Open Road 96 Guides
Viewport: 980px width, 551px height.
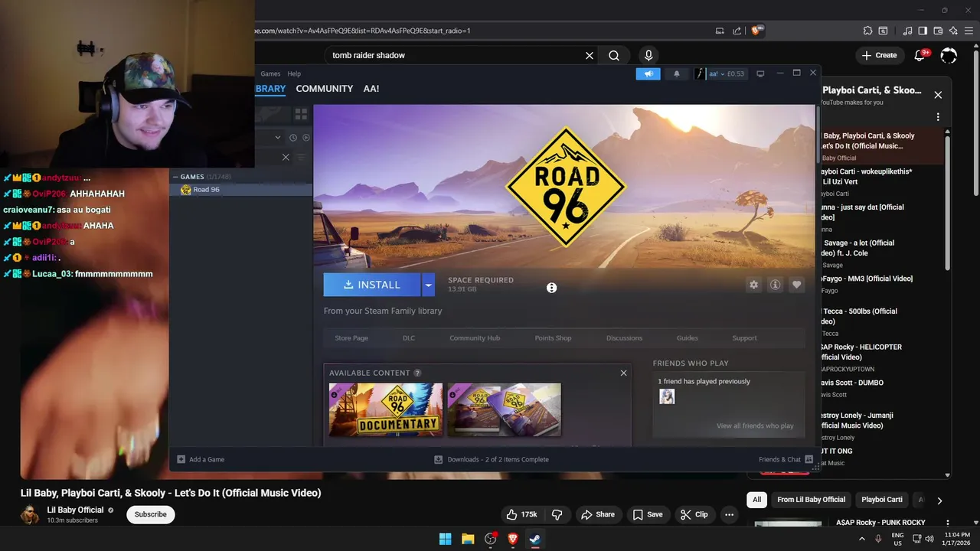click(687, 337)
